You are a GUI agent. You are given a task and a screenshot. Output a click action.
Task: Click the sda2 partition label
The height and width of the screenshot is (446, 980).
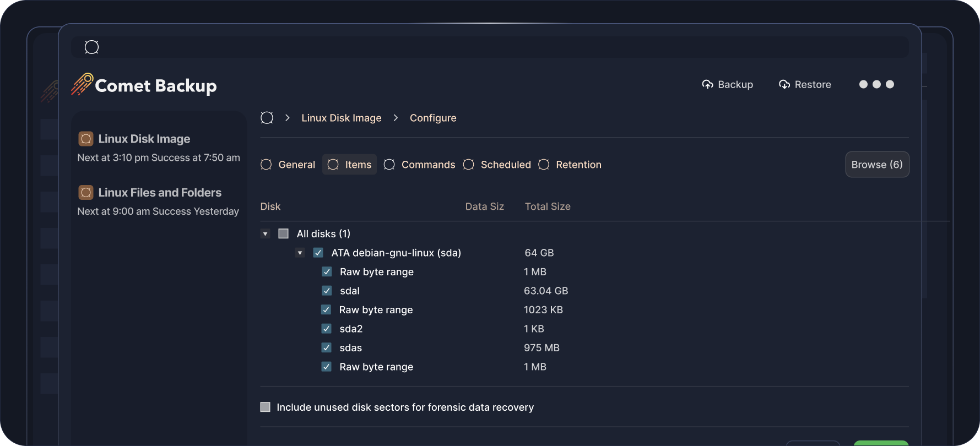click(x=351, y=329)
